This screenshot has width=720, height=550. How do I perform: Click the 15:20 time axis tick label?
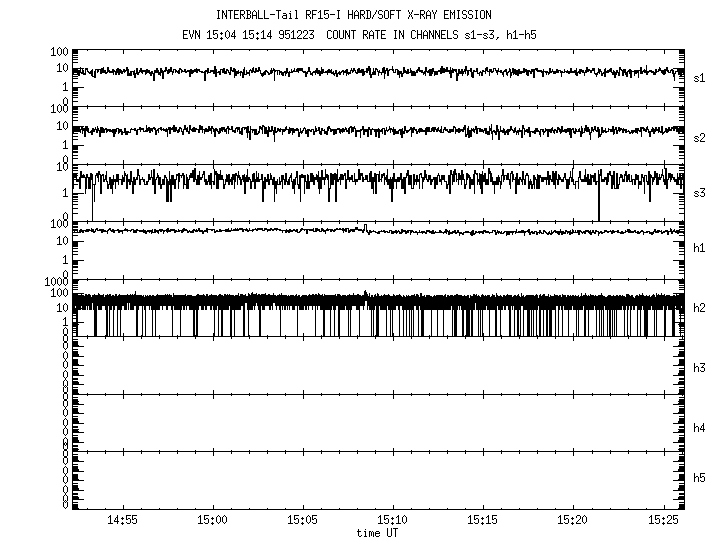click(573, 521)
